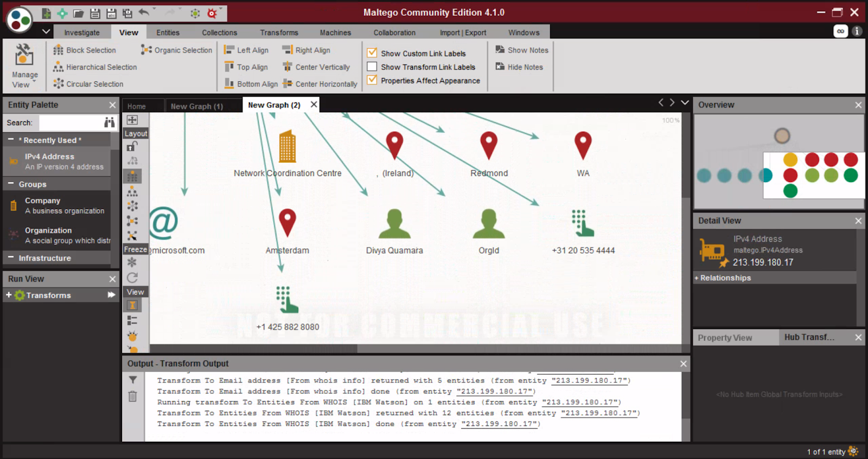
Task: Open a graph file via folder icon
Action: tap(79, 13)
